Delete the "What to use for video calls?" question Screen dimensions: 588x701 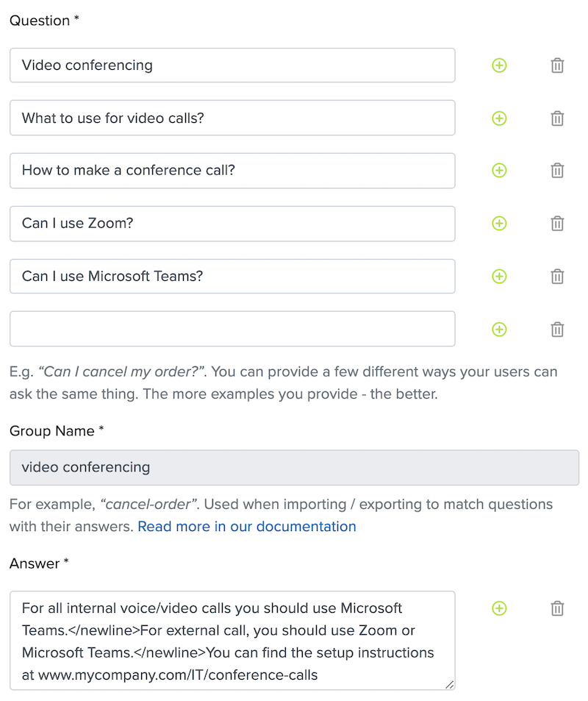click(557, 118)
